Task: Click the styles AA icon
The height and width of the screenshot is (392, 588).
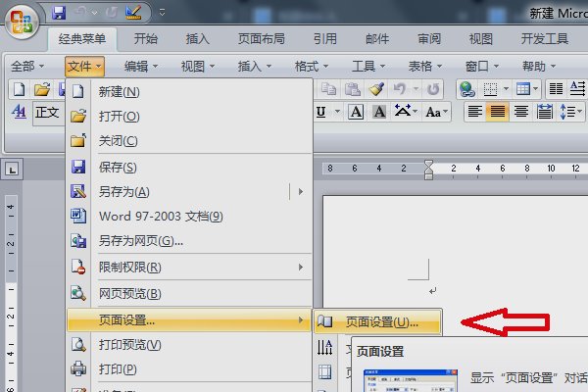Action: pyautogui.click(x=19, y=112)
